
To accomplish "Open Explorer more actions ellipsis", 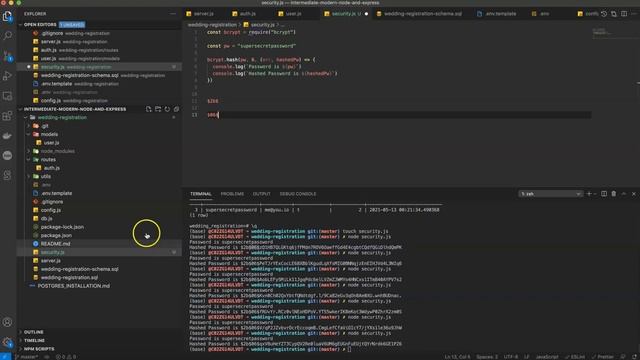I will tap(173, 13).
